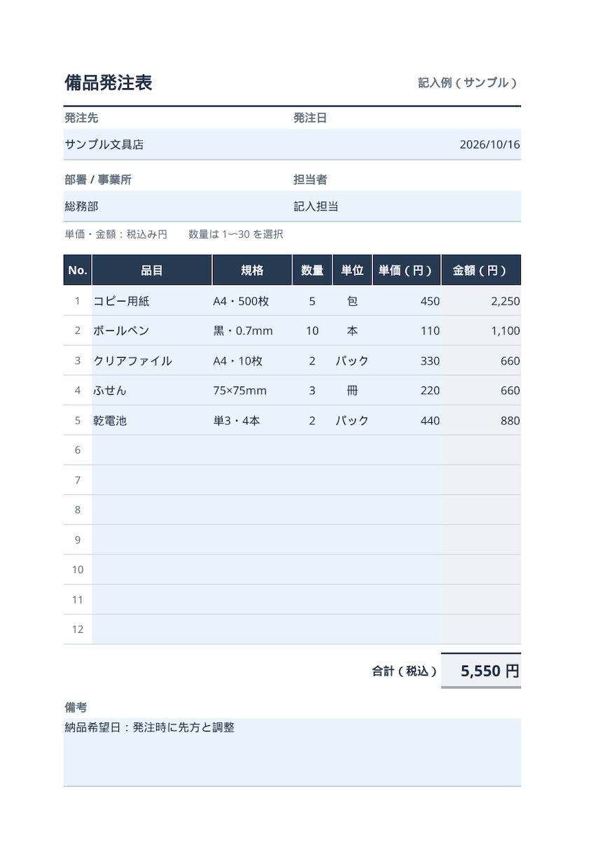This screenshot has width=614, height=868.
Task: Select the コピー用紙 item cell
Action: (x=152, y=301)
